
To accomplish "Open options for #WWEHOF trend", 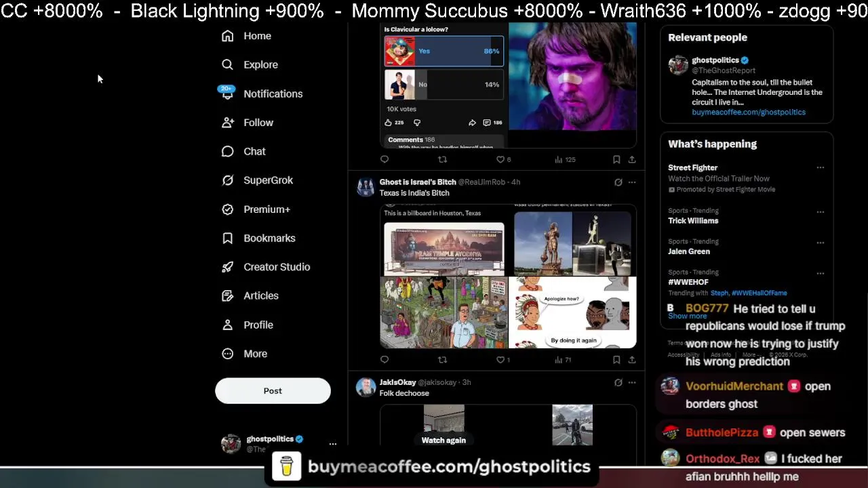I will (x=821, y=273).
